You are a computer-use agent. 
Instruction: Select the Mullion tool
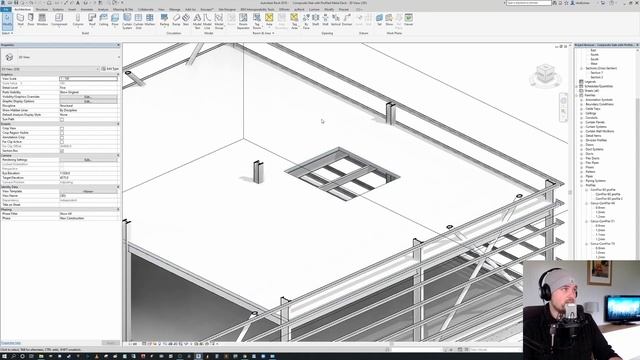[150, 20]
